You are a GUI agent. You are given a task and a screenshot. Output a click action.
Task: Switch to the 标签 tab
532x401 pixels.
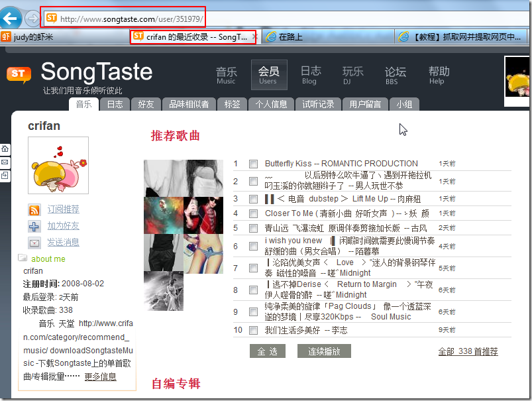[x=232, y=104]
